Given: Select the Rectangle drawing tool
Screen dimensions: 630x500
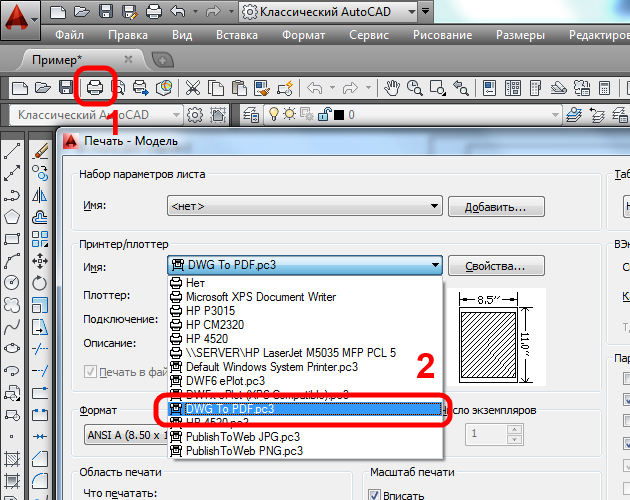Looking at the screenshot, I should point(12,239).
